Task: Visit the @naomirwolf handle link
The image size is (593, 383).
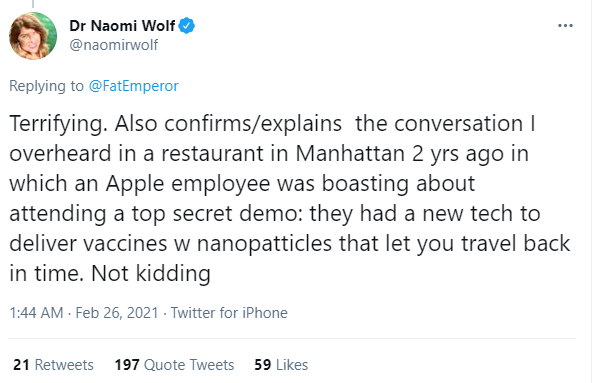Action: click(114, 45)
